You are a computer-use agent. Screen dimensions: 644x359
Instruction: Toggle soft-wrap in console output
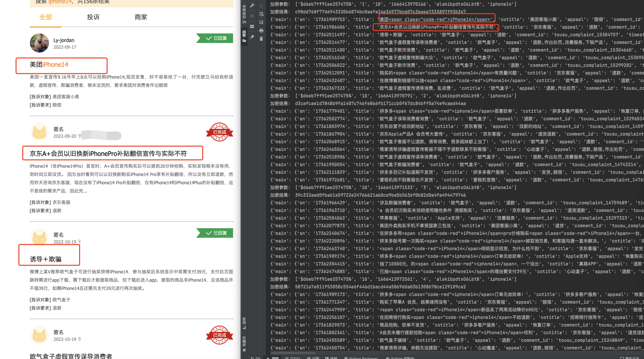click(261, 14)
